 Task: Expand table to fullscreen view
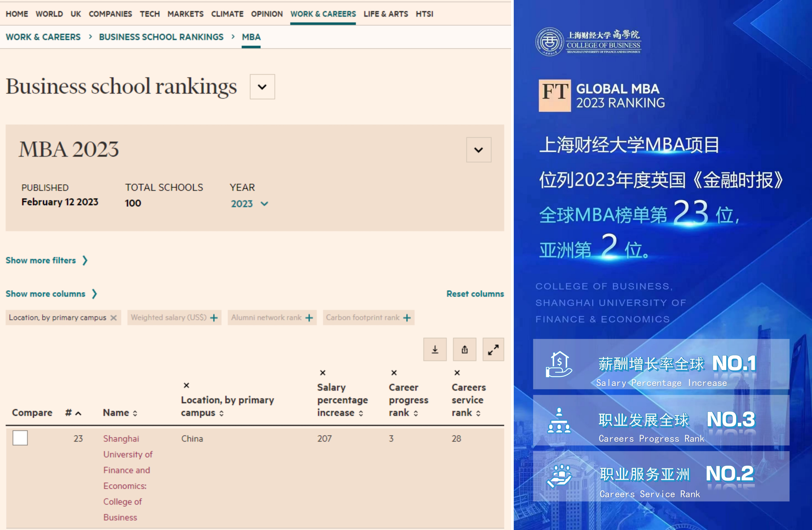(493, 349)
